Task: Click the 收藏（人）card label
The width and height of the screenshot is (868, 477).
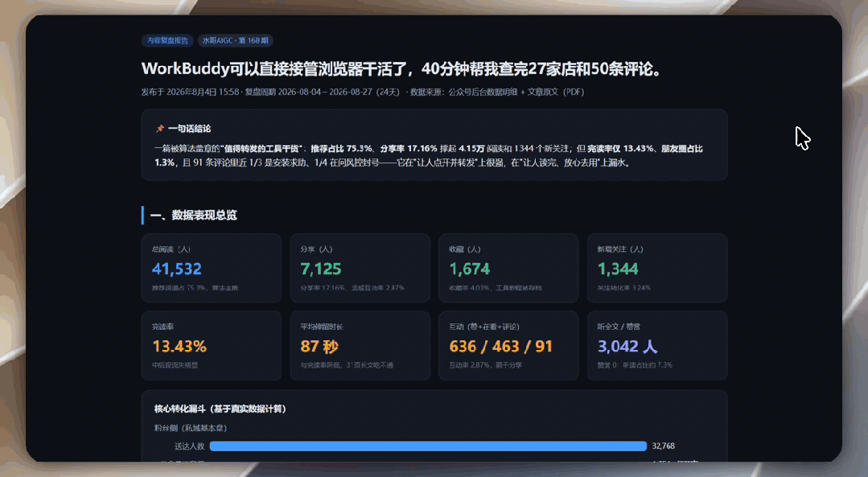Action: (465, 249)
